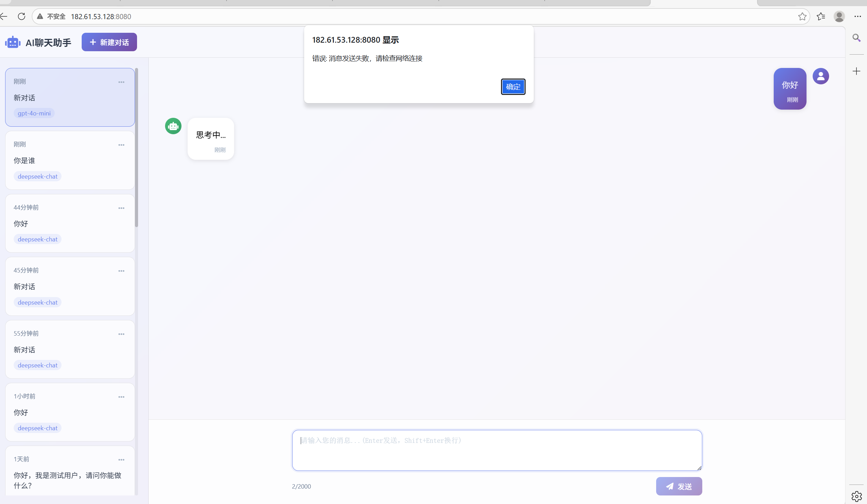Open the browser favorites list icon

[821, 16]
